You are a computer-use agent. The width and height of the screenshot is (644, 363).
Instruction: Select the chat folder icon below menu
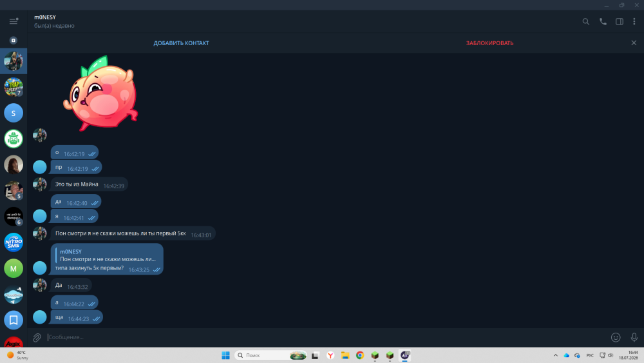coord(14,40)
